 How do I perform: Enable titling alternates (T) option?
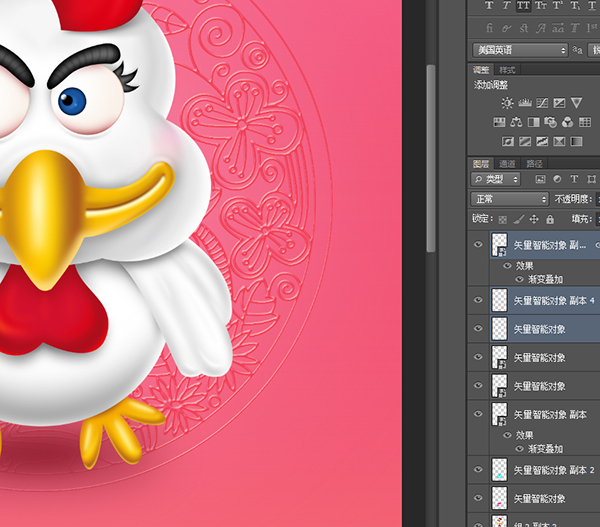tap(575, 28)
